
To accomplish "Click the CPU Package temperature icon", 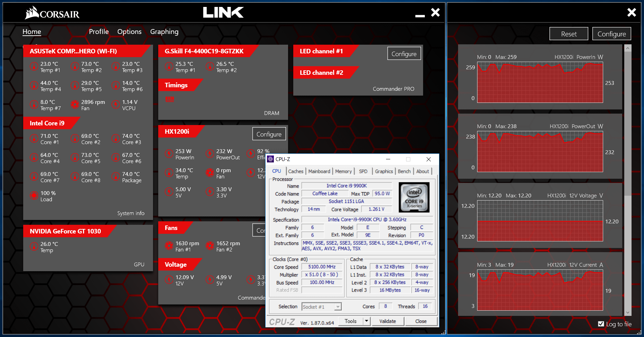I will tap(115, 177).
